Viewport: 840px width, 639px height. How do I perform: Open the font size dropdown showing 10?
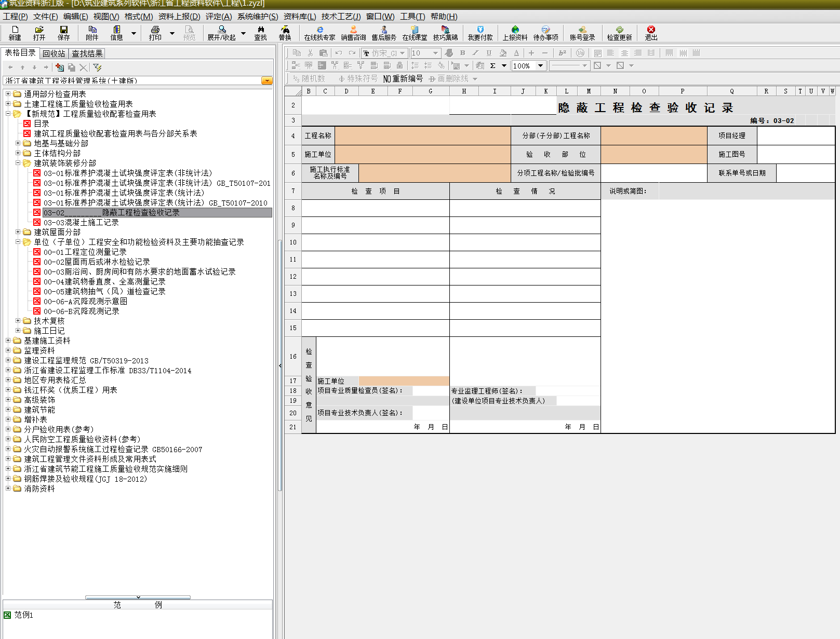click(x=435, y=53)
